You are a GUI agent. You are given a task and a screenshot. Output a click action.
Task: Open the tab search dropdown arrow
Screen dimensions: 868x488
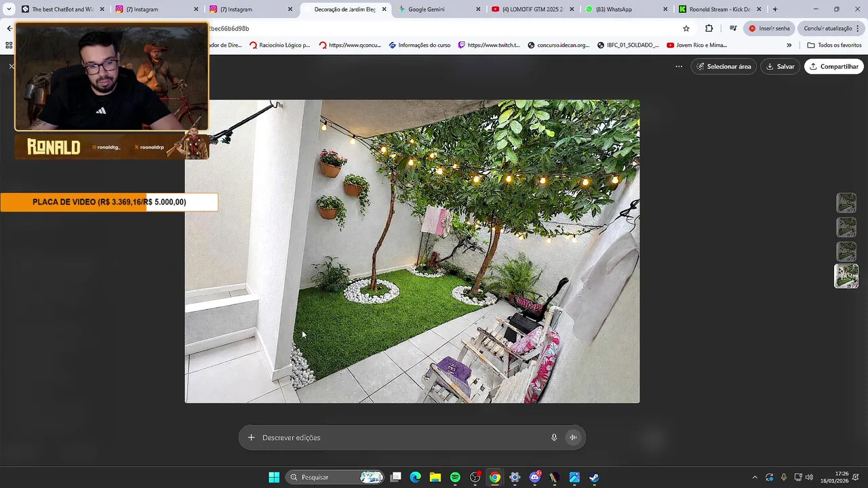pos(9,9)
